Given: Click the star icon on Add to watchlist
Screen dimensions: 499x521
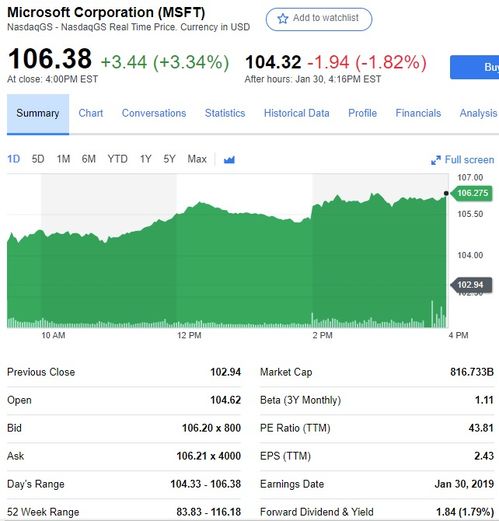Looking at the screenshot, I should [283, 18].
